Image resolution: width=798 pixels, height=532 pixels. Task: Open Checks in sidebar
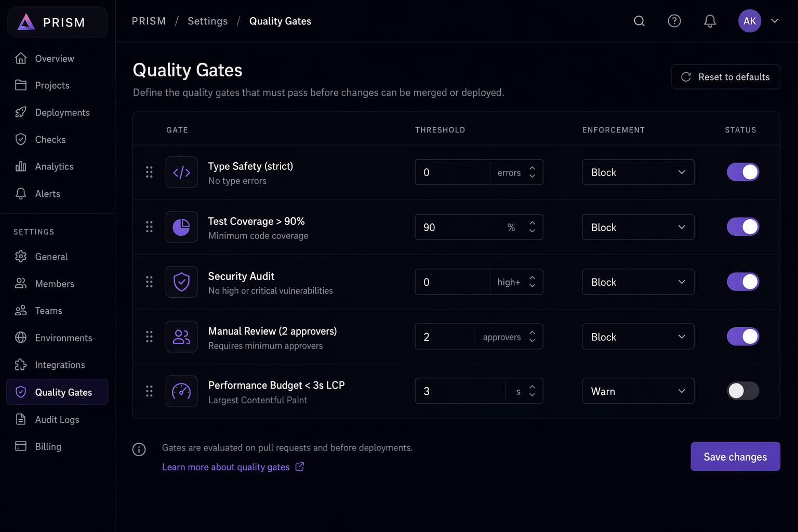pos(57,139)
